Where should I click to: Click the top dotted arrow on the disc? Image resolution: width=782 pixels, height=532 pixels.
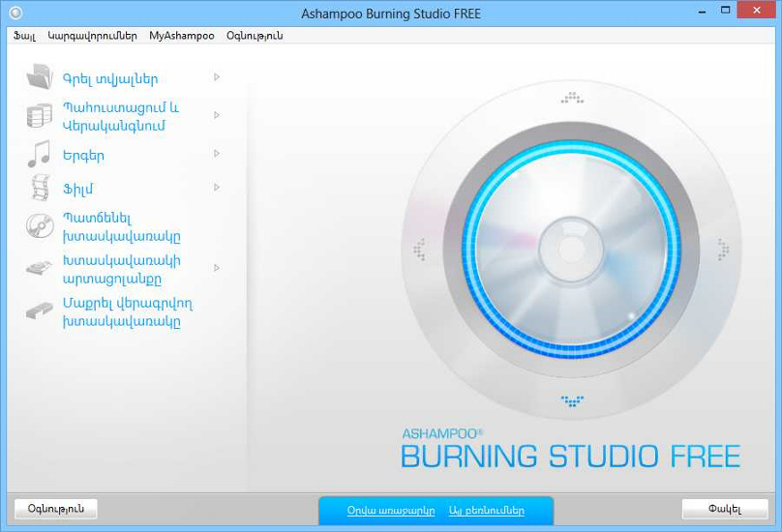pyautogui.click(x=572, y=98)
